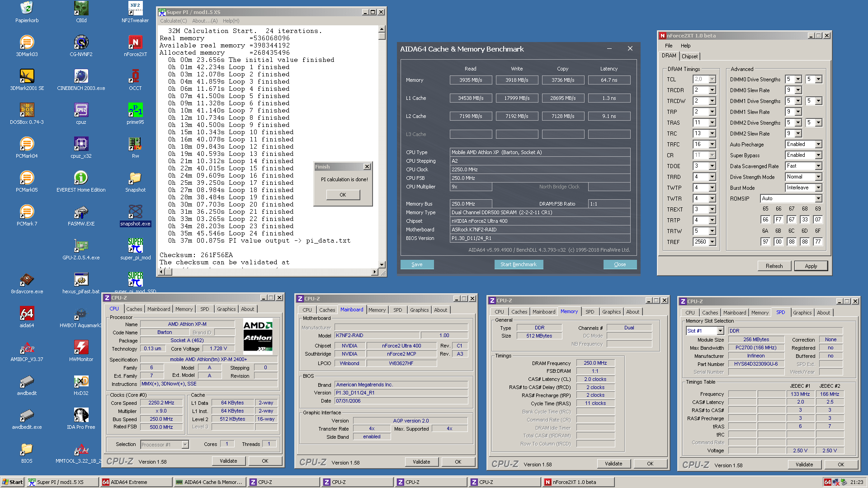
Task: Launch PCMark04 desktop icon
Action: tap(27, 148)
